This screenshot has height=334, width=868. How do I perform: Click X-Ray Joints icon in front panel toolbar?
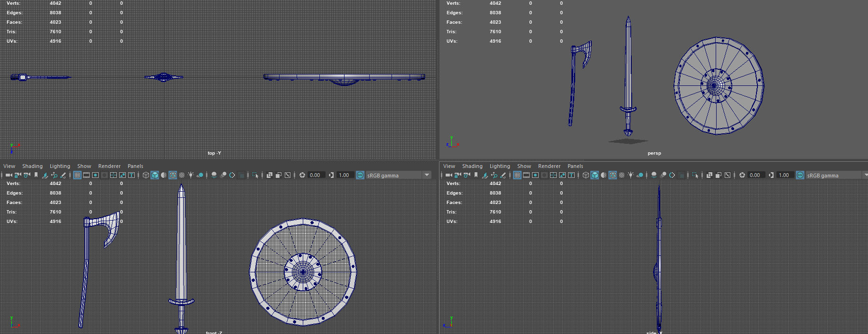288,175
